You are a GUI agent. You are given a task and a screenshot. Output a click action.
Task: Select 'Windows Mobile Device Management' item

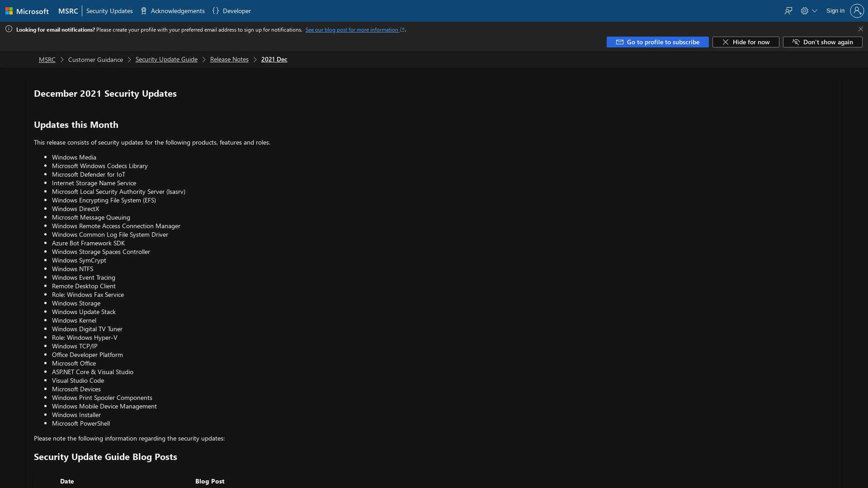(x=104, y=406)
